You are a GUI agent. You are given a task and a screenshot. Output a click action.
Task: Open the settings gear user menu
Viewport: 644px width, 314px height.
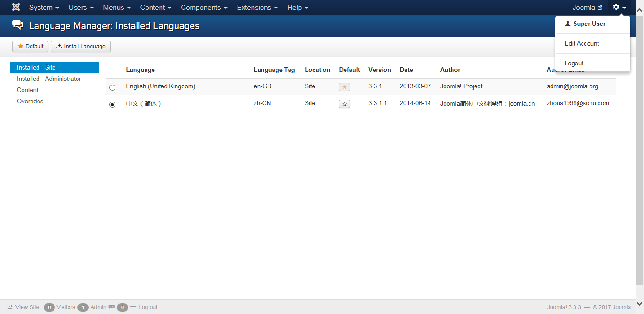[619, 8]
